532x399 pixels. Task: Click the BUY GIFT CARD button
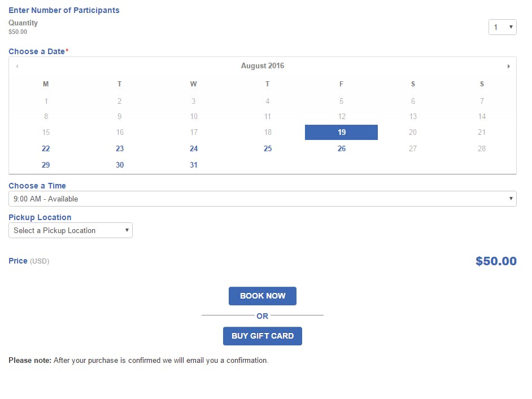(263, 336)
